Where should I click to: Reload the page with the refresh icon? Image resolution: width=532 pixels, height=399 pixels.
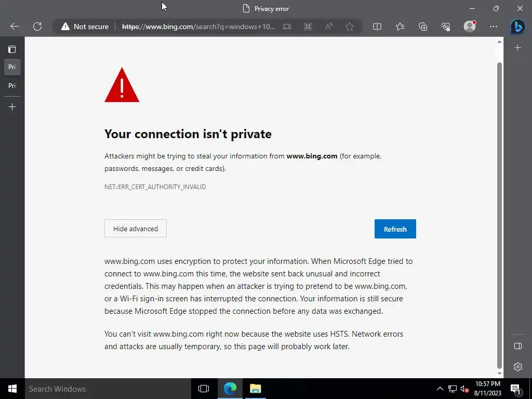37,26
